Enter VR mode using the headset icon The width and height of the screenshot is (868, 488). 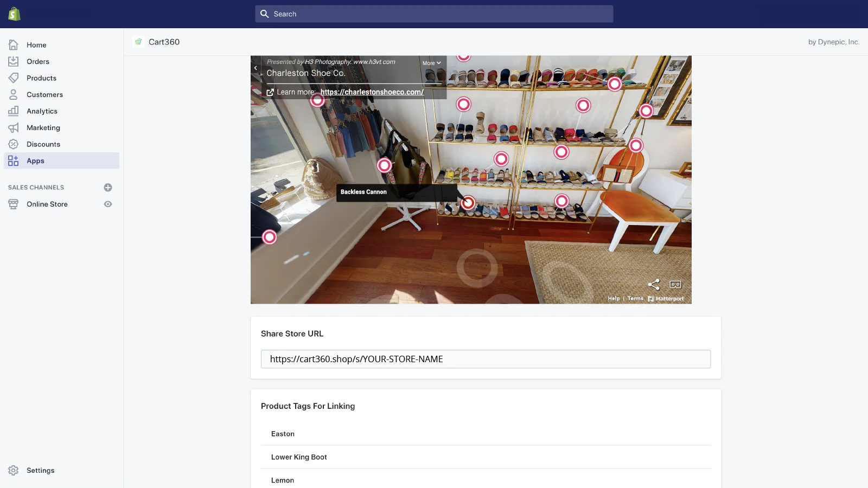675,285
